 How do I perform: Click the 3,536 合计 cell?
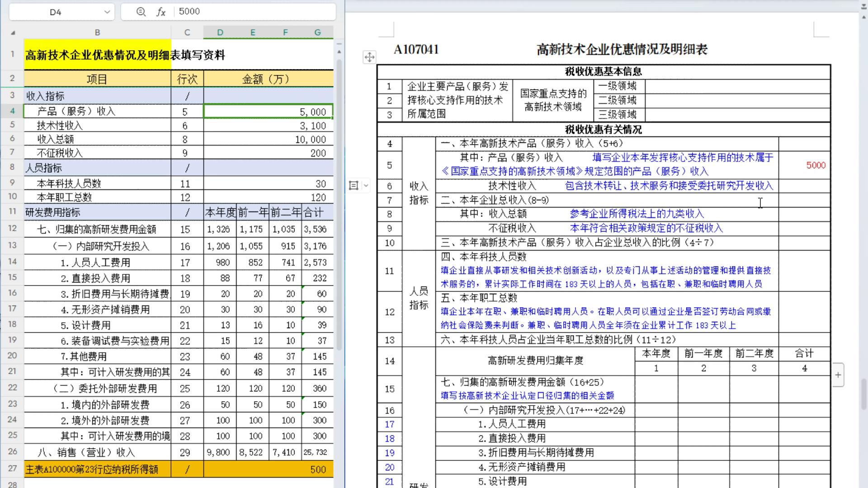pyautogui.click(x=317, y=229)
